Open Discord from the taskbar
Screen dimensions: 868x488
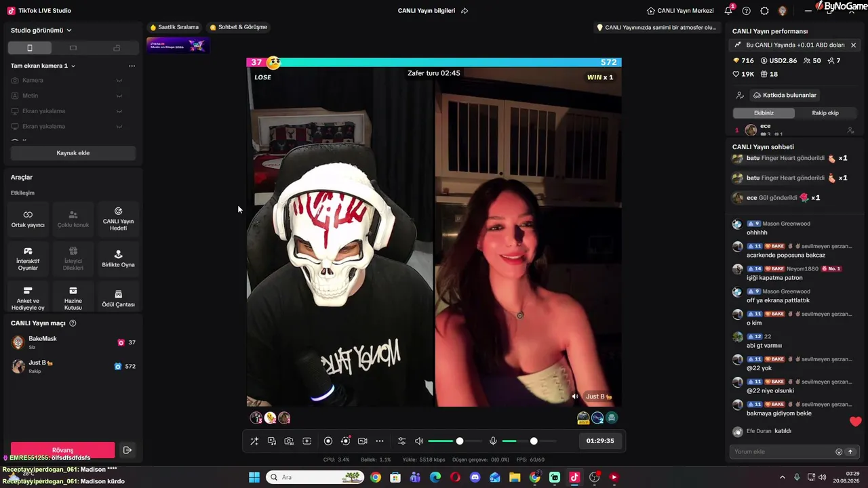pos(475,477)
